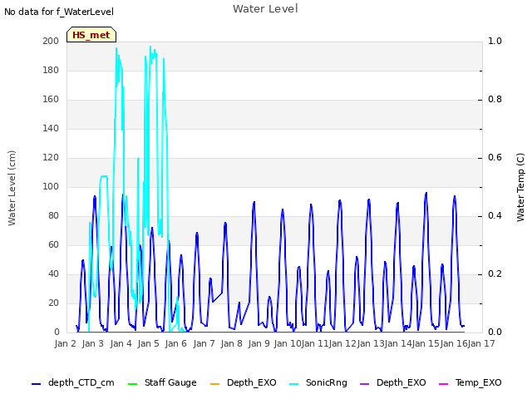This screenshot has width=532, height=399.
Task: Click the orange Depth_EXO legend swatch
Action: click(214, 384)
